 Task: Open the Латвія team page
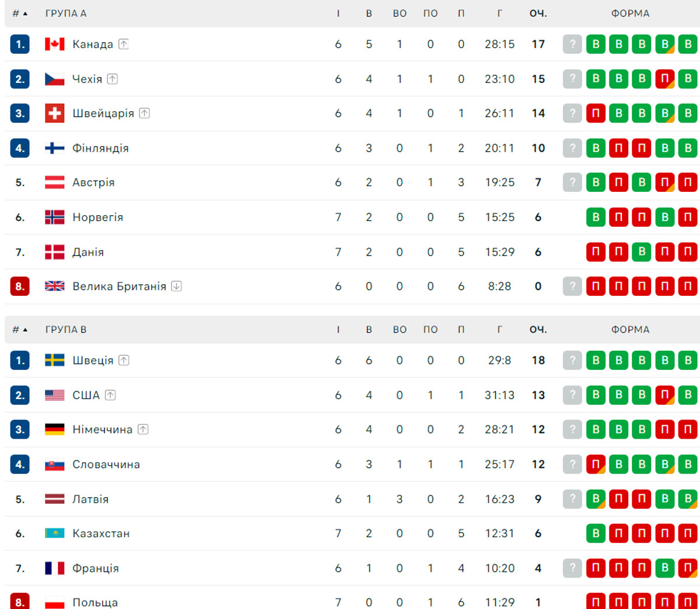[90, 499]
